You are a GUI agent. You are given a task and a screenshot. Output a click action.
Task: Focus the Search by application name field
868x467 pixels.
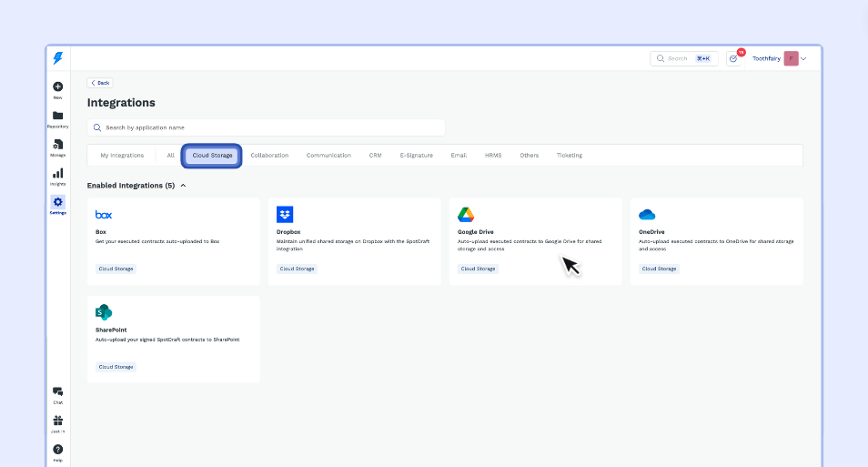tap(267, 127)
